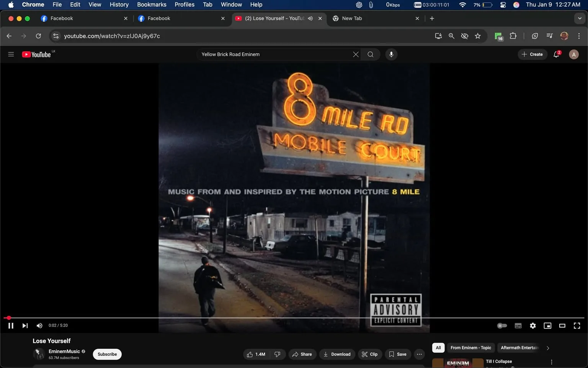The width and height of the screenshot is (588, 368).
Task: Enable subtitles with the CC icon
Action: coord(518,325)
